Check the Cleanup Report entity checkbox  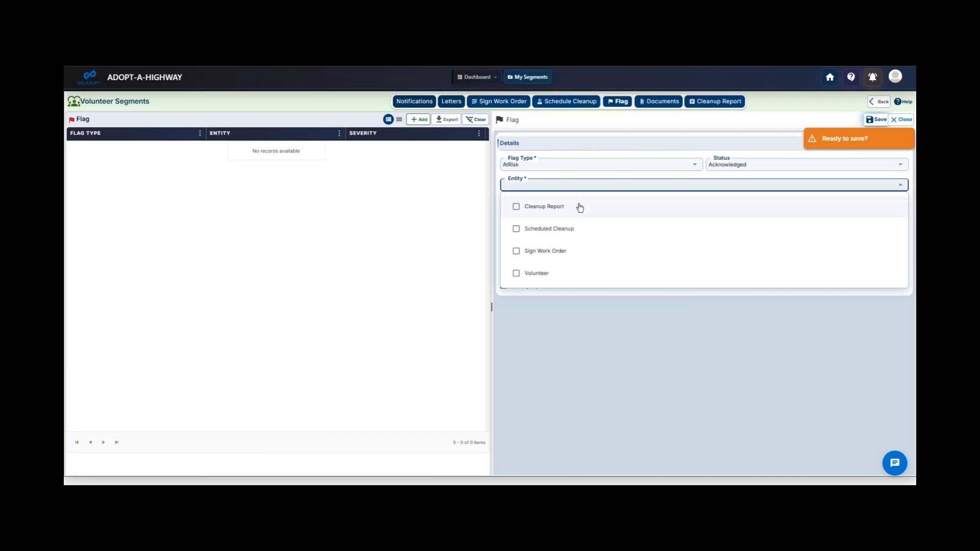coord(516,206)
